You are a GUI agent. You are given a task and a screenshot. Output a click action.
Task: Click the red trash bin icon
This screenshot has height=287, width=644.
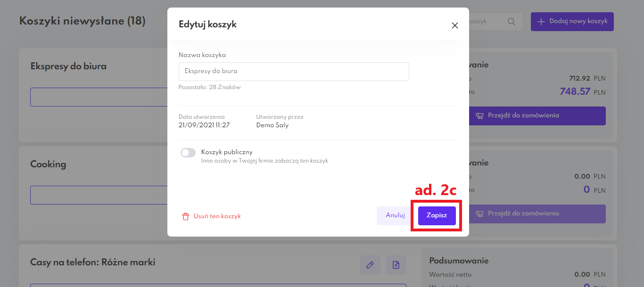click(185, 217)
